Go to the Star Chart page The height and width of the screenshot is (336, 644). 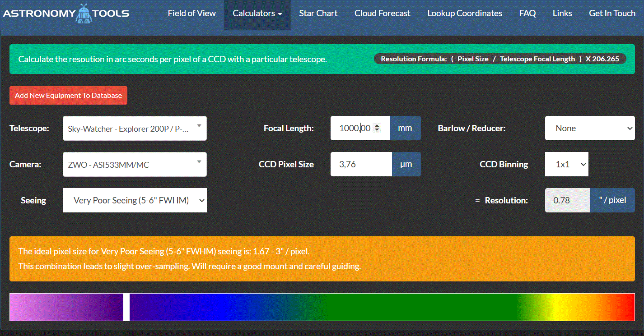click(318, 13)
